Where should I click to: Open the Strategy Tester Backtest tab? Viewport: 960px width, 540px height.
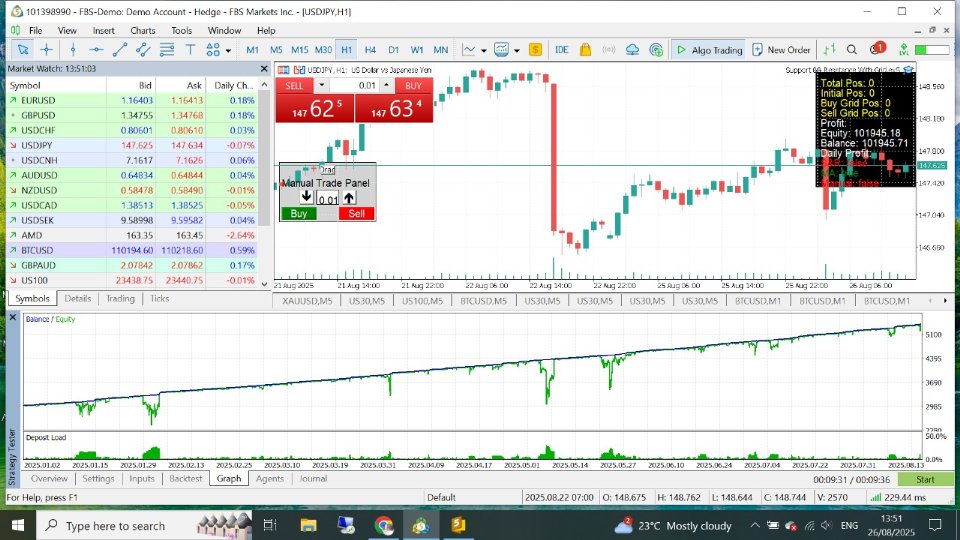186,479
